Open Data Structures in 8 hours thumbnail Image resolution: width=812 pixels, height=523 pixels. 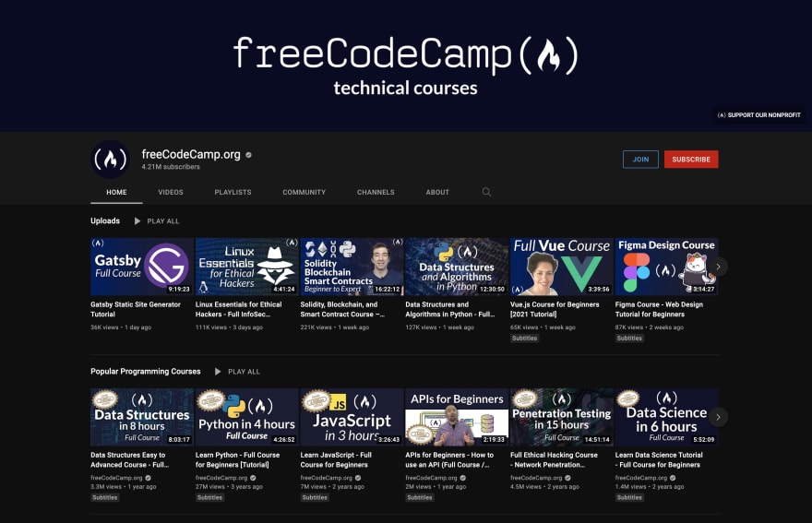pyautogui.click(x=142, y=417)
